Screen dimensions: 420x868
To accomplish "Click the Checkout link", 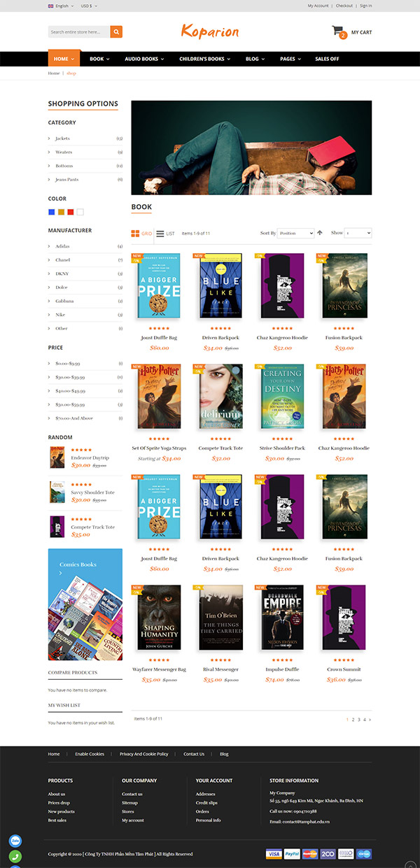I will point(344,6).
